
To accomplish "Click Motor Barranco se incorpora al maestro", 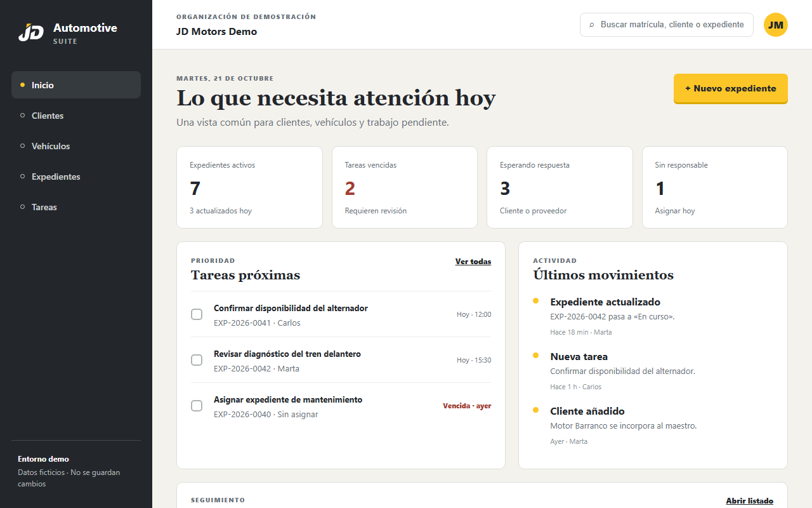I will click(624, 425).
